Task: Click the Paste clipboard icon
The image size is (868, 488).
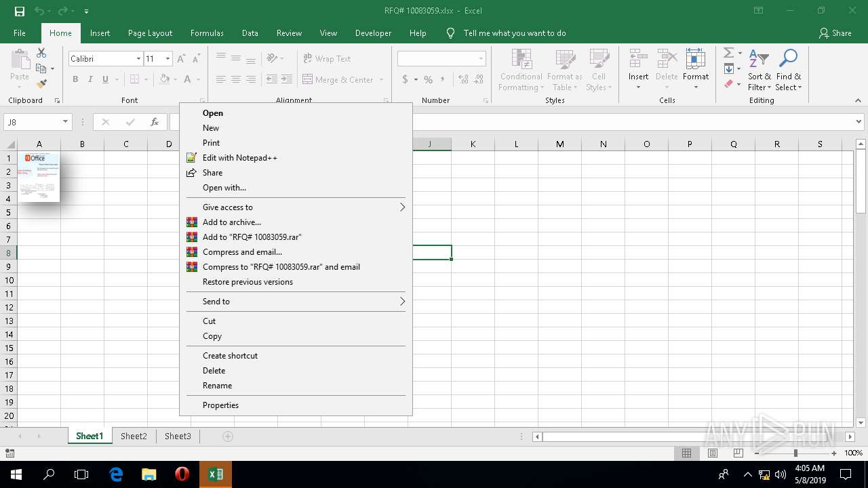Action: pos(20,59)
